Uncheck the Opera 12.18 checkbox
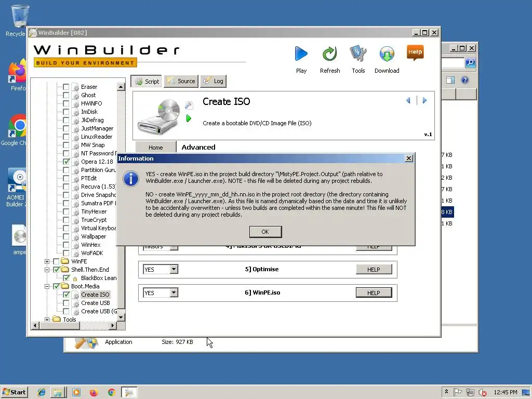 (x=66, y=162)
